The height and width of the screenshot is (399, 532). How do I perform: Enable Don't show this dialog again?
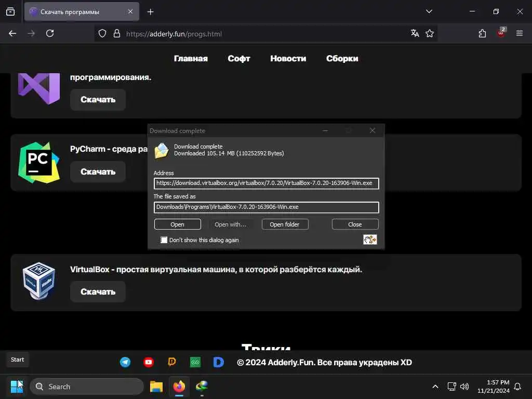pos(164,240)
